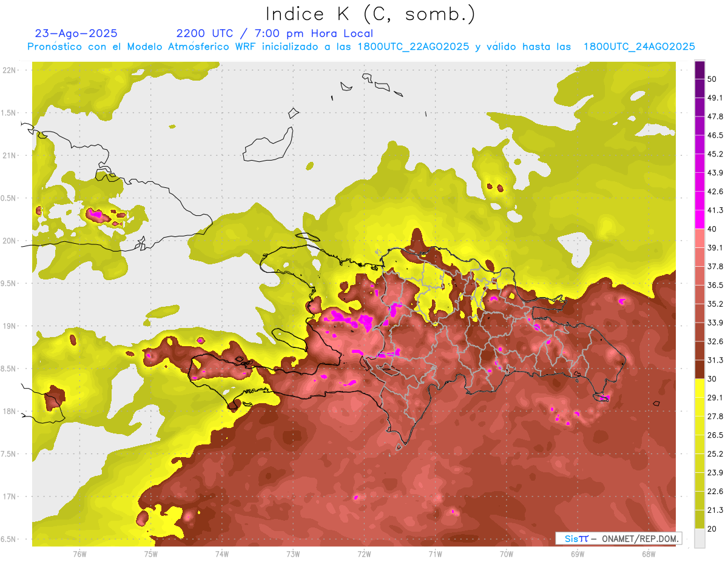Click the "50" color scale label
This screenshot has width=728, height=562.
point(712,79)
